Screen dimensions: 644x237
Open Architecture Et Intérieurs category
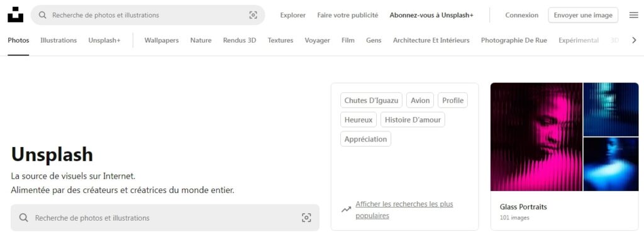point(431,40)
